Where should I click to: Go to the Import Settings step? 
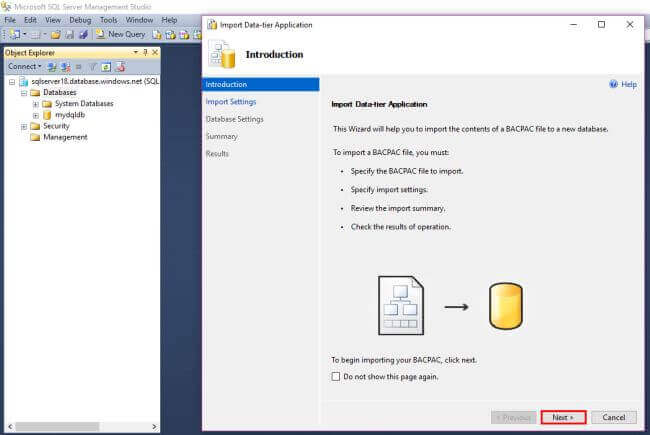(x=231, y=102)
